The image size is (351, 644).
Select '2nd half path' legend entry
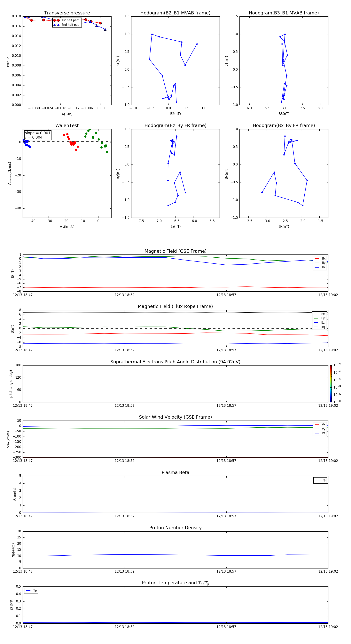67,25
